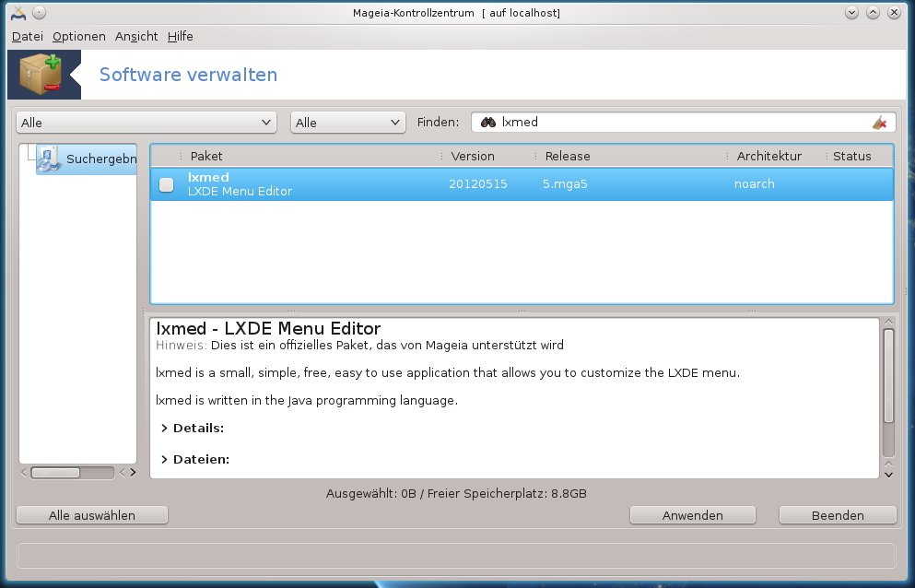Clear the search field with broom icon

pyautogui.click(x=879, y=123)
